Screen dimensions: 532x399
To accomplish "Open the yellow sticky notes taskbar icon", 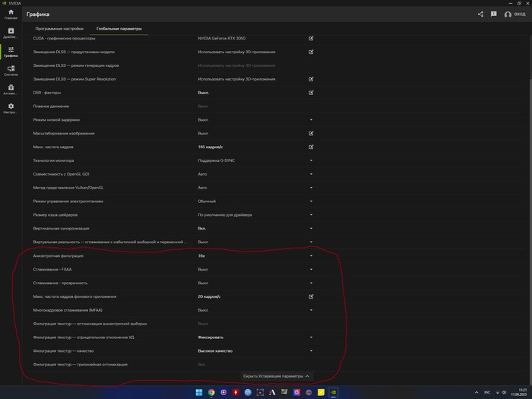I will pyautogui.click(x=321, y=393).
